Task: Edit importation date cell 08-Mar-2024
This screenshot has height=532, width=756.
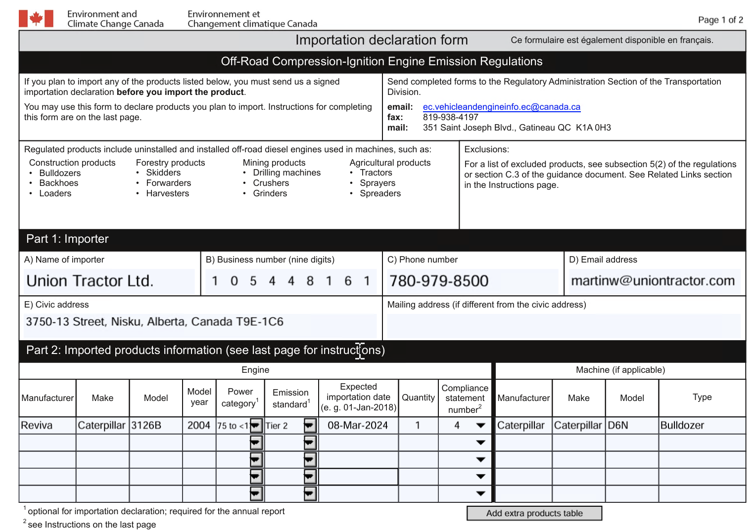Action: pyautogui.click(x=358, y=426)
